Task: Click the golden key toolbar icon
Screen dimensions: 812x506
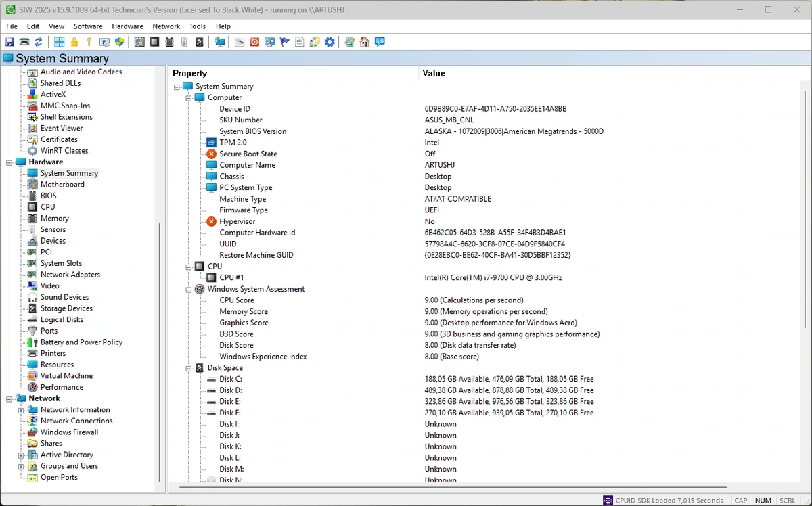Action: pyautogui.click(x=89, y=42)
